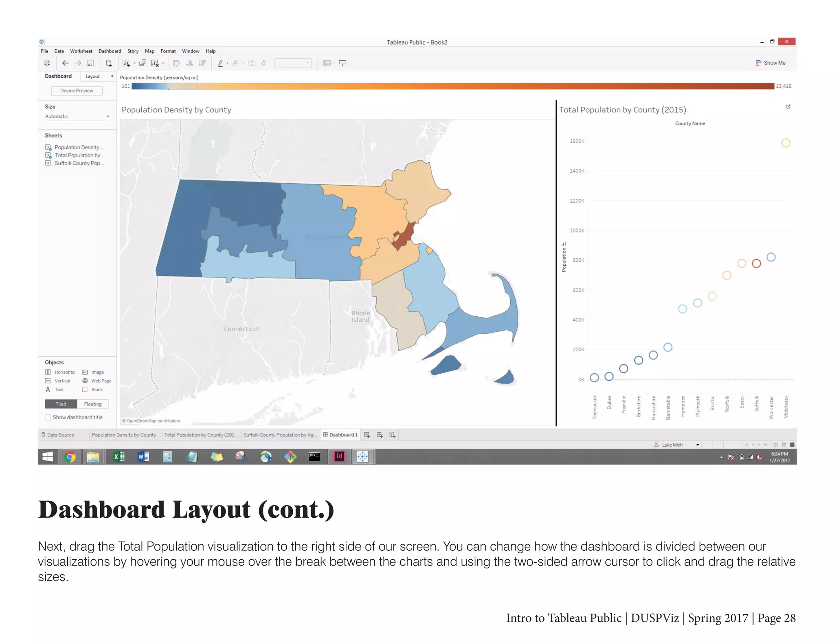
Task: Expand the clear sheet dropdown arrow
Action: tap(163, 63)
